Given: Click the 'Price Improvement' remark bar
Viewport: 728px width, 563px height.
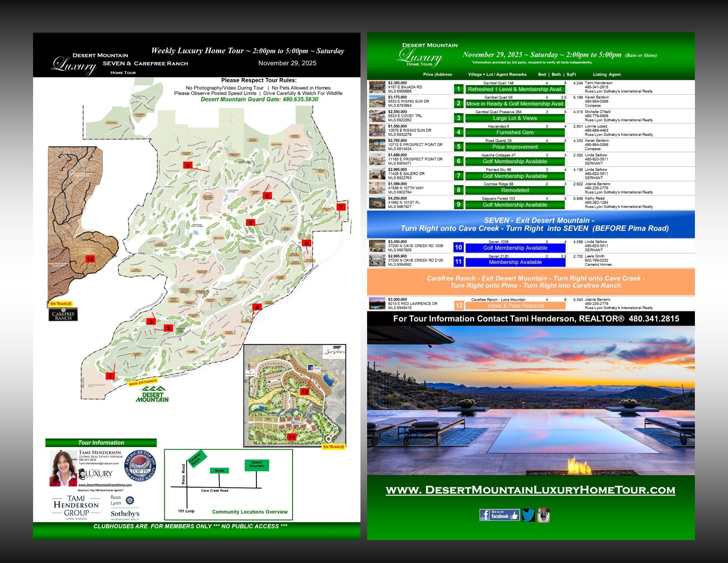Looking at the screenshot, I should click(x=515, y=147).
